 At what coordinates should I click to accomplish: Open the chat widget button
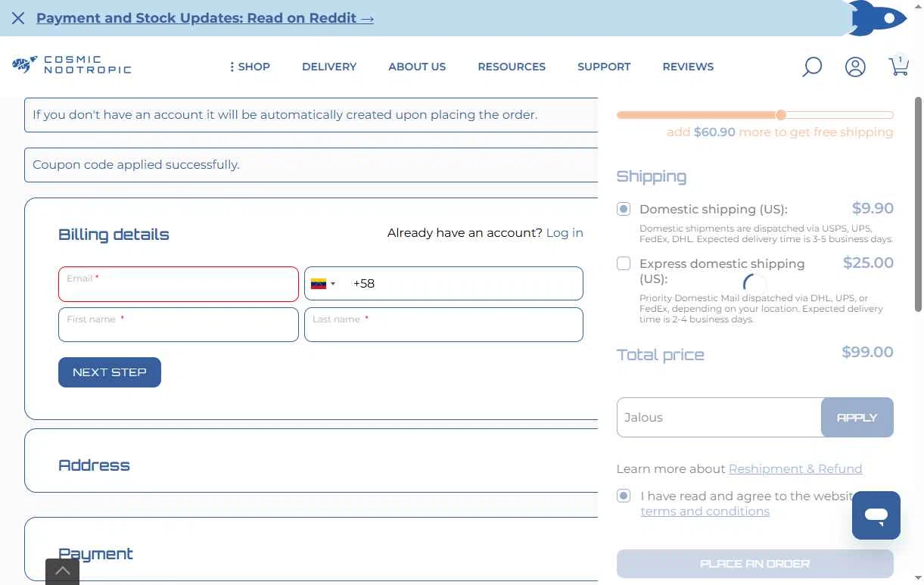876,515
